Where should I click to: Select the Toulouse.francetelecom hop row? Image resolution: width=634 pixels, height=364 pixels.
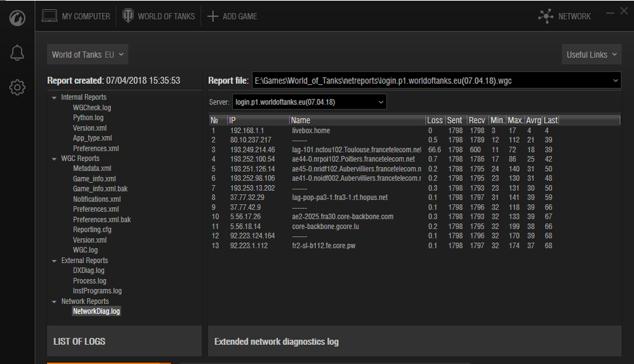coord(414,150)
